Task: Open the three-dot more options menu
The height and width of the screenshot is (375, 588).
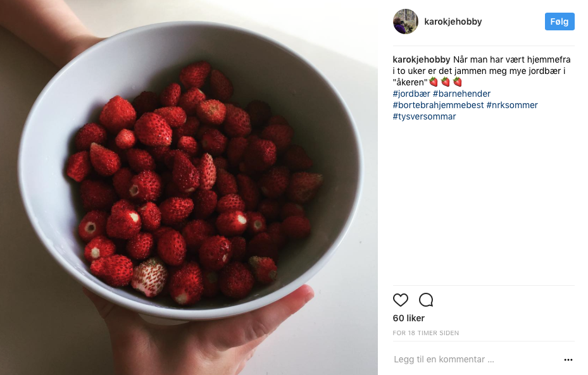Action: pyautogui.click(x=568, y=360)
